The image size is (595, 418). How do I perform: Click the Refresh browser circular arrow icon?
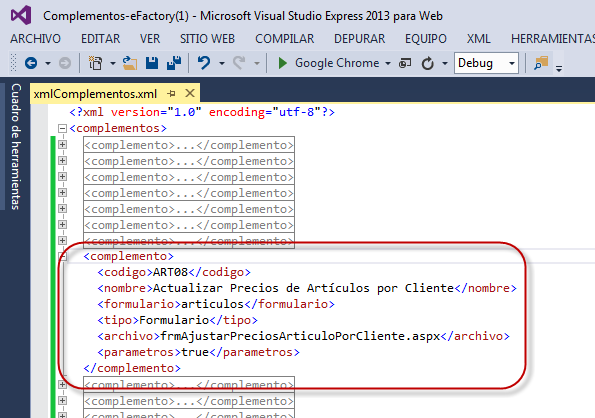click(428, 63)
